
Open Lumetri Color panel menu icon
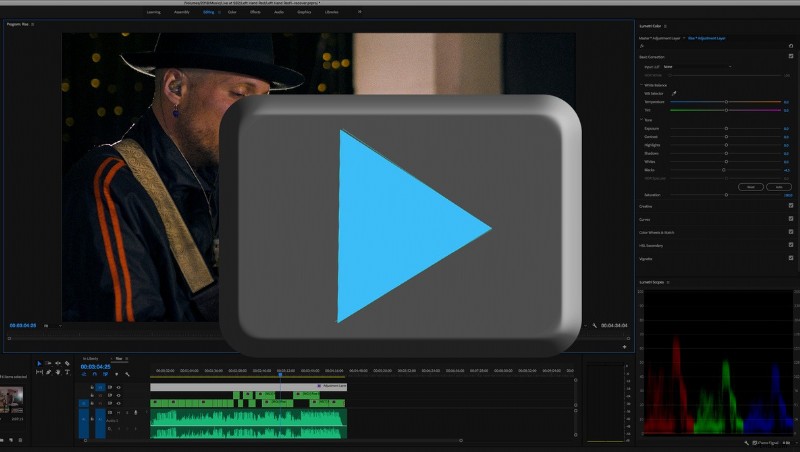click(665, 26)
